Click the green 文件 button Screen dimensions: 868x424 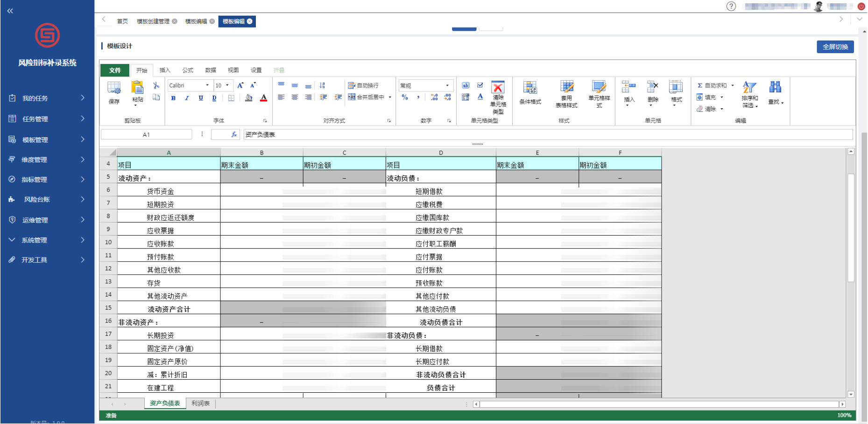(115, 70)
